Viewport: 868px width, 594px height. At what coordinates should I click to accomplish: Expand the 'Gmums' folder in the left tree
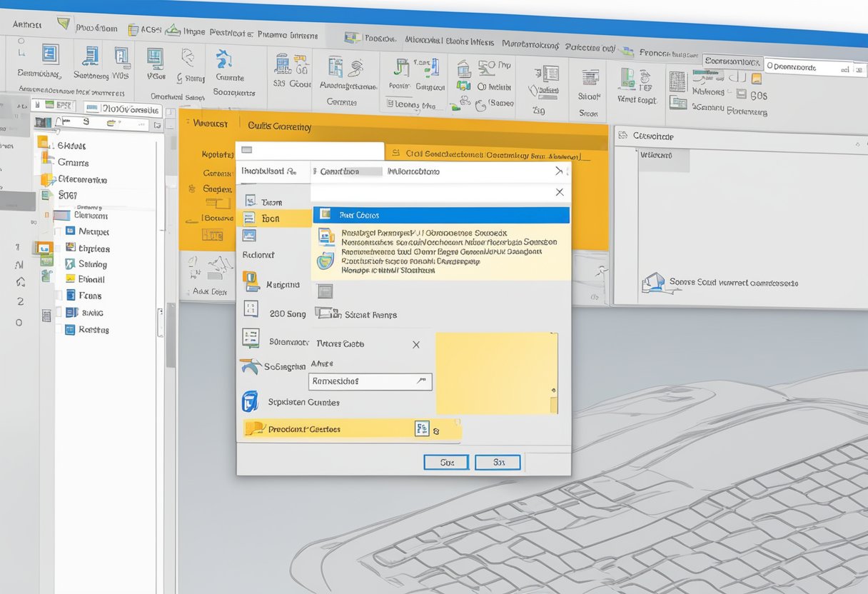(46, 161)
